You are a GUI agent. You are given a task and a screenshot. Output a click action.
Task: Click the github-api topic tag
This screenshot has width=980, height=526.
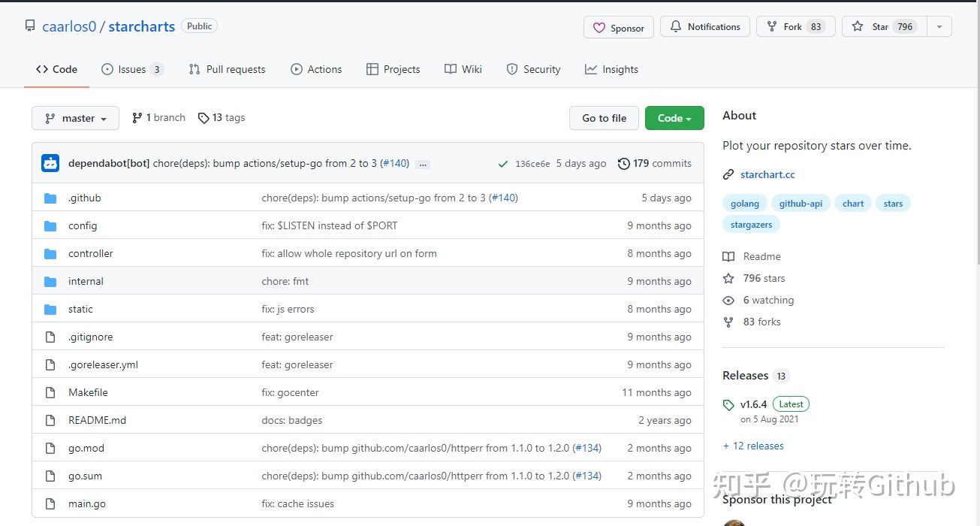tap(801, 204)
